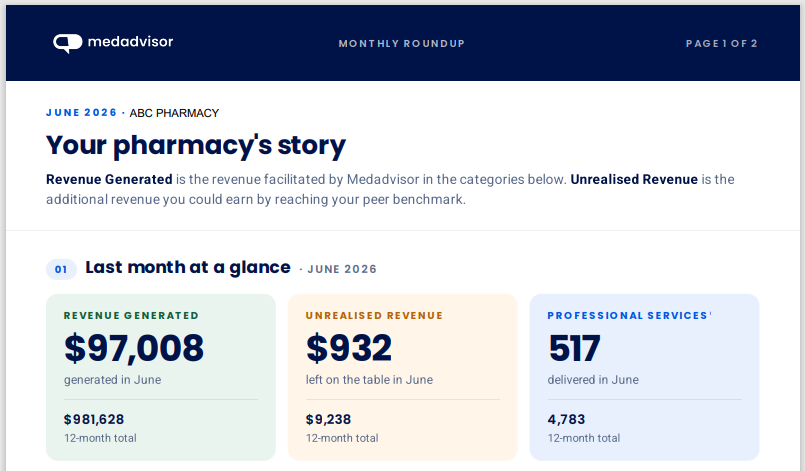Click the medadvisor brand name text
This screenshot has height=471, width=805.
click(130, 42)
